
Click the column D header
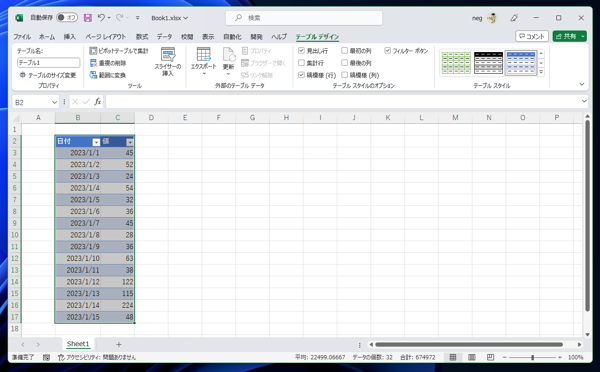click(151, 118)
